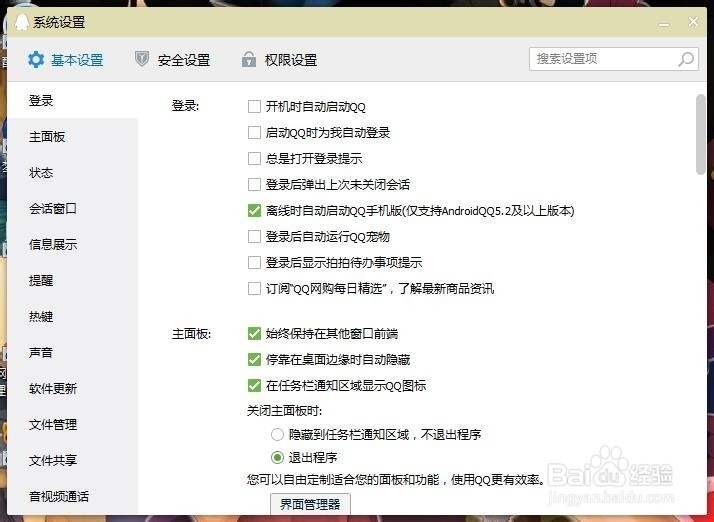This screenshot has width=714, height=522.
Task: Click the gear icon for 基本设置
Action: pos(36,60)
